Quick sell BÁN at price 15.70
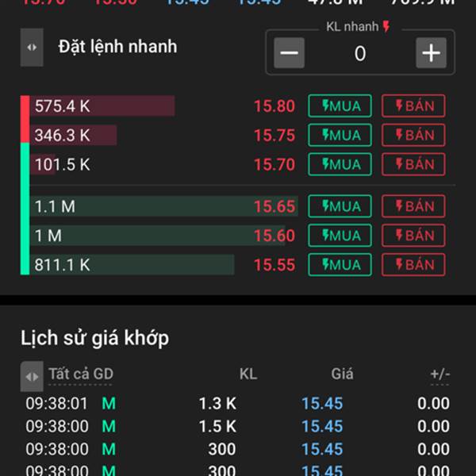The width and height of the screenshot is (476, 476). [413, 164]
